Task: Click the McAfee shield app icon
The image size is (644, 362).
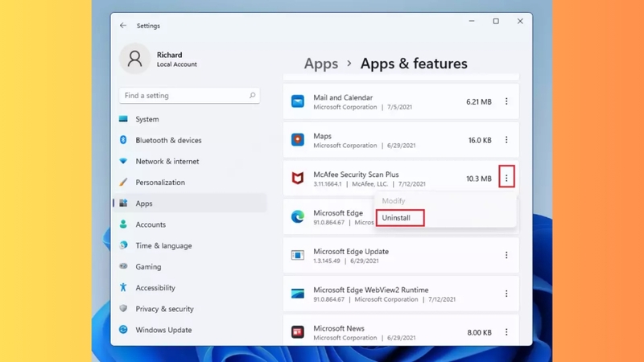Action: [298, 178]
